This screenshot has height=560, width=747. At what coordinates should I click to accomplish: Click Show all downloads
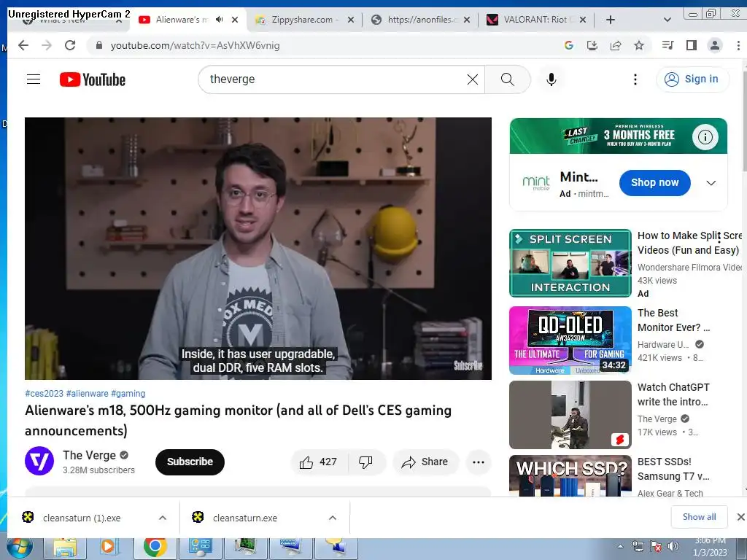click(x=699, y=517)
